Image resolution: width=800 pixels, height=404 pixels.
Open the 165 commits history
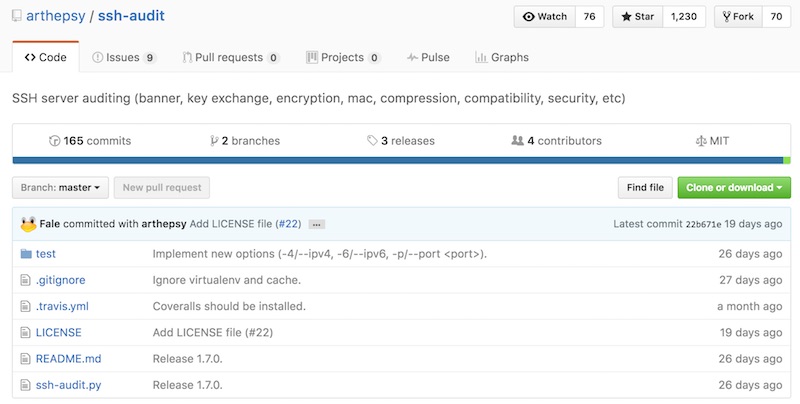click(x=89, y=141)
